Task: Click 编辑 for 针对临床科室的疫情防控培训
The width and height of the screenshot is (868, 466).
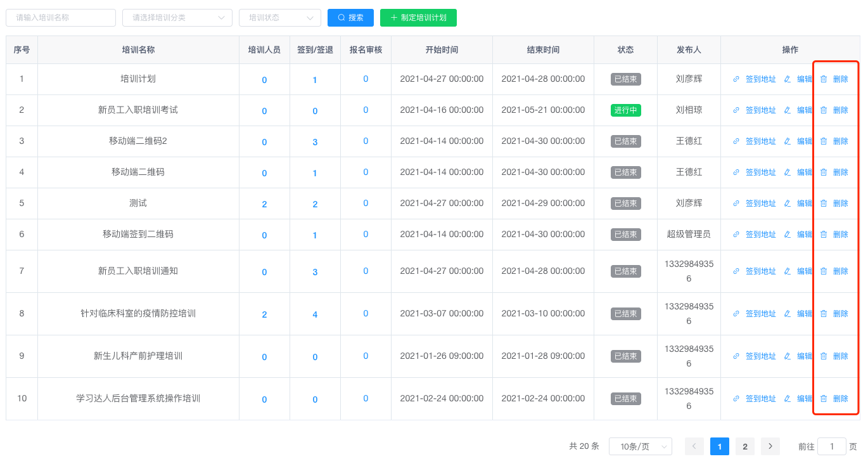Action: 805,314
